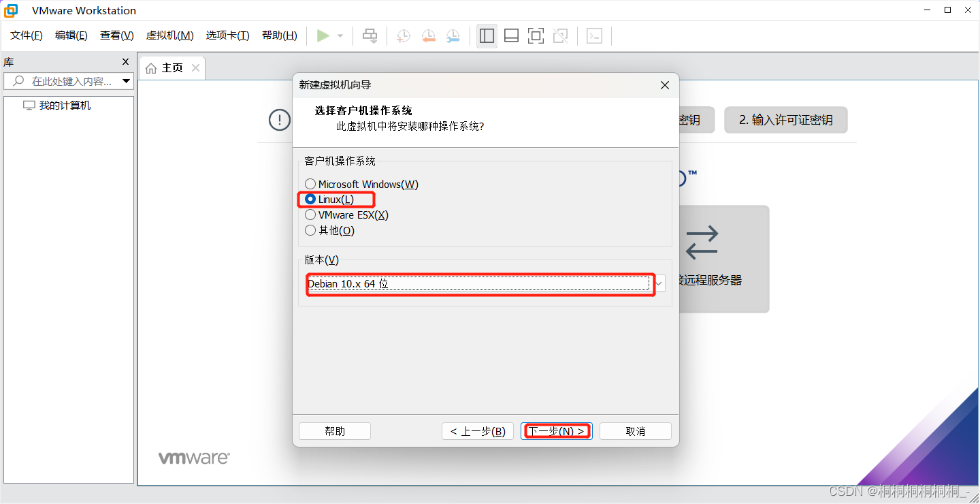Click the < 上一步(B) button

477,431
